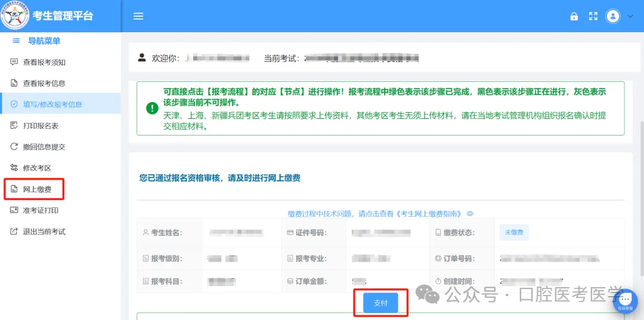Toggle fullscreen mode icon
Viewport: 644px width, 320px height.
click(x=593, y=17)
